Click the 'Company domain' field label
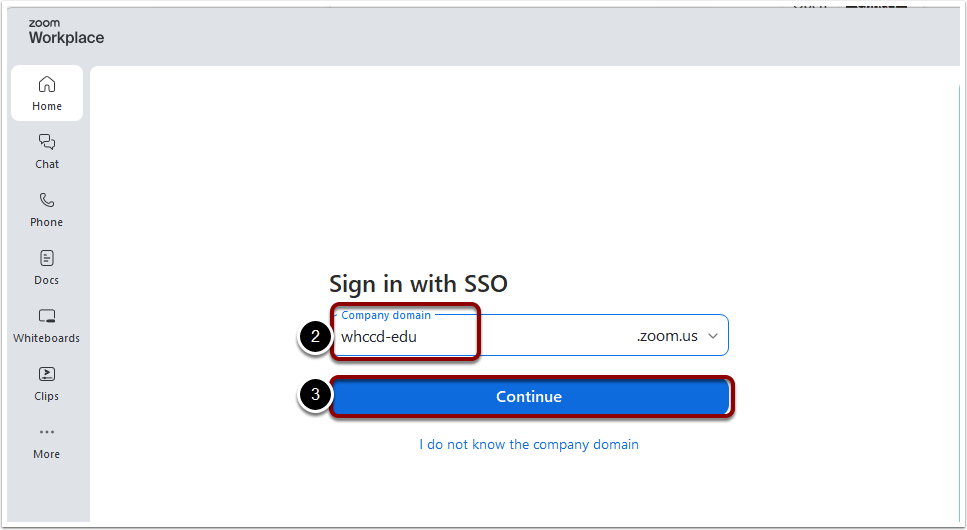Image resolution: width=967 pixels, height=530 pixels. [x=386, y=315]
